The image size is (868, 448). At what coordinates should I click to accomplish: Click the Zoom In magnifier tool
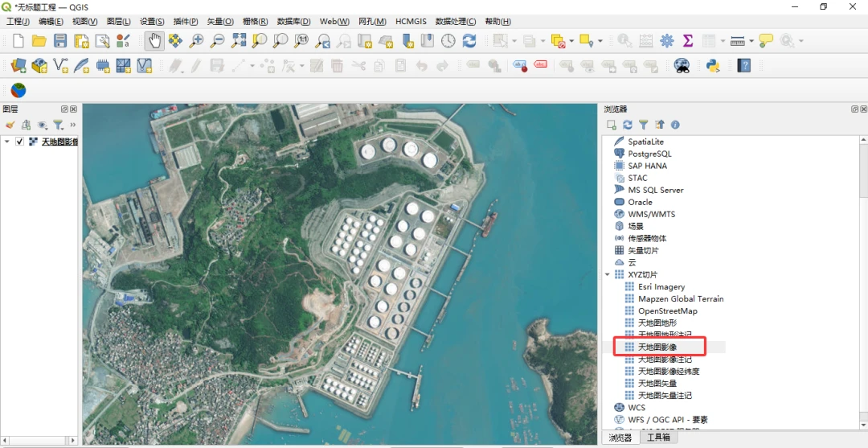[196, 41]
